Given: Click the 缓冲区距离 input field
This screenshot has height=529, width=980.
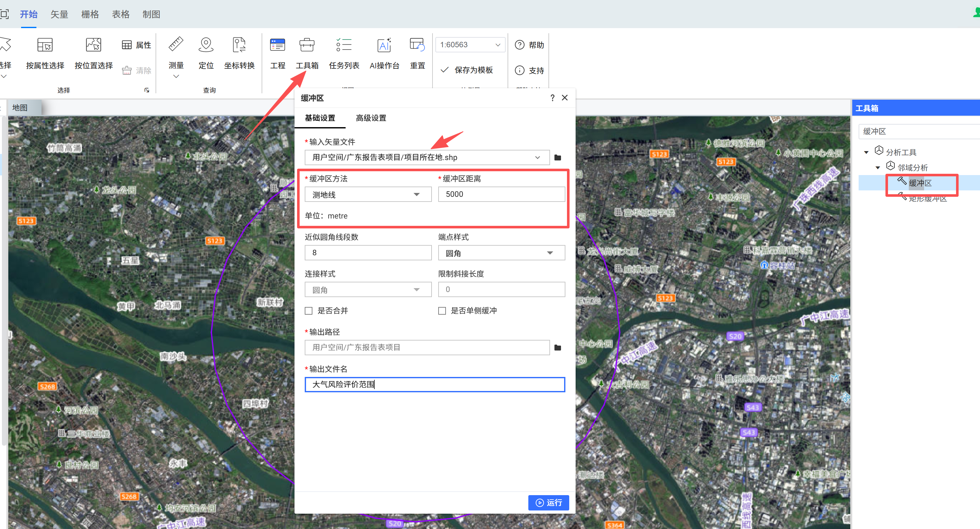Looking at the screenshot, I should pos(501,195).
